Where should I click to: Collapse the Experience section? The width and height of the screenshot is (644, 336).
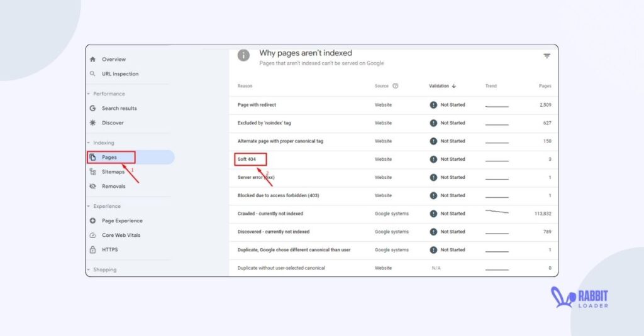(x=88, y=207)
